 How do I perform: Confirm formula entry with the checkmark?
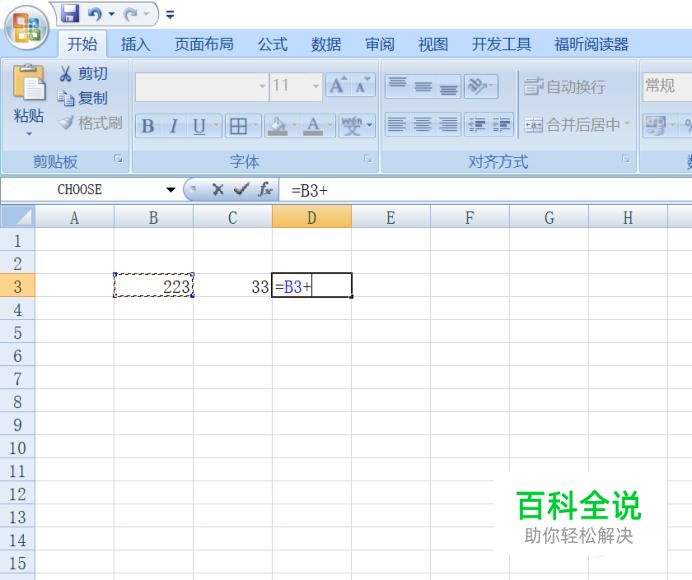tap(241, 190)
